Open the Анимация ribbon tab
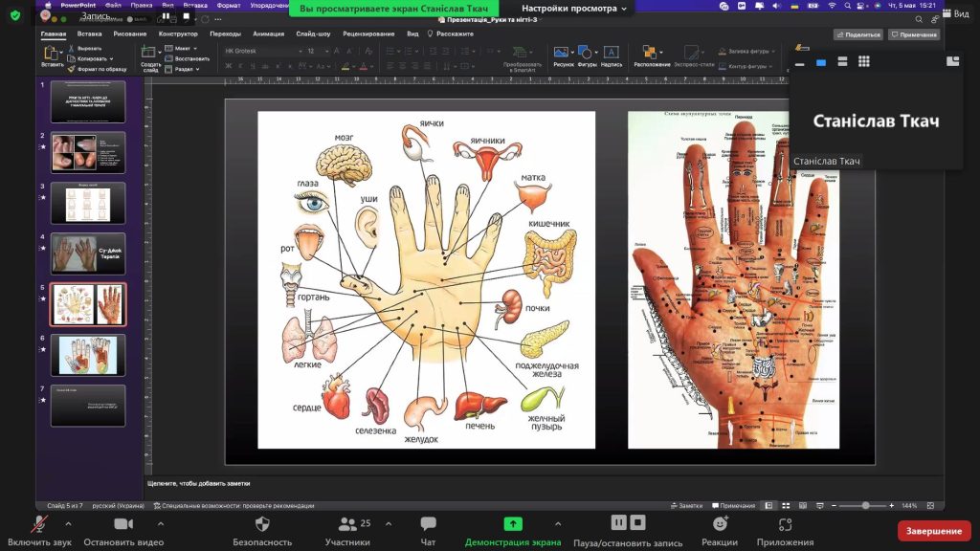This screenshot has width=980, height=551. [x=268, y=33]
